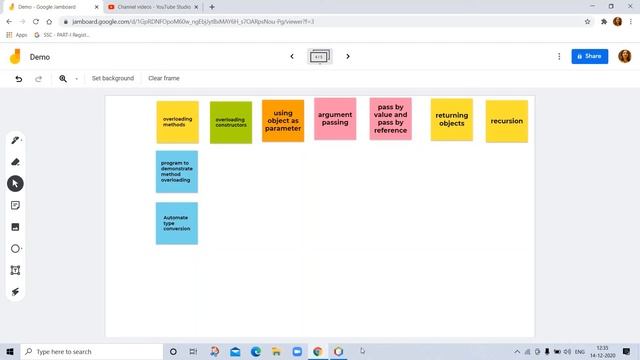Viewport: 640px width, 360px height.
Task: Click the Jamboard logo icon
Action: (x=15, y=56)
